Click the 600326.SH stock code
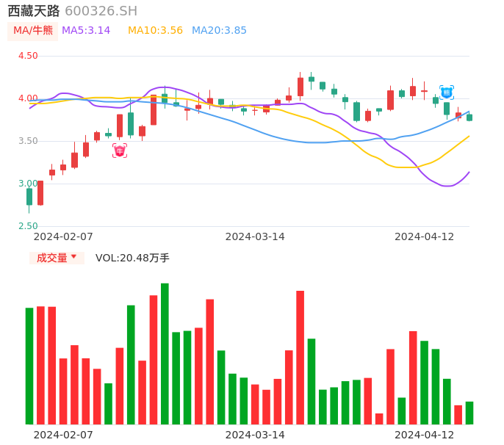The image size is (504, 445). click(x=101, y=11)
